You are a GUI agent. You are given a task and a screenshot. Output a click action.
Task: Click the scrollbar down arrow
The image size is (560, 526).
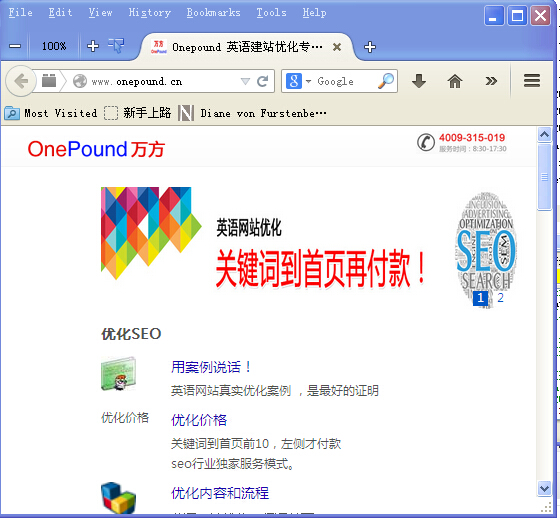pyautogui.click(x=544, y=488)
